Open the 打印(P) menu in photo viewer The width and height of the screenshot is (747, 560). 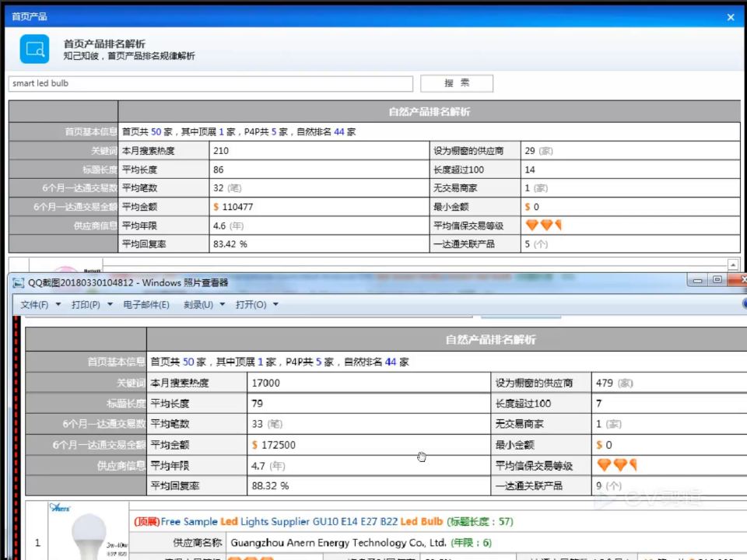pyautogui.click(x=86, y=305)
